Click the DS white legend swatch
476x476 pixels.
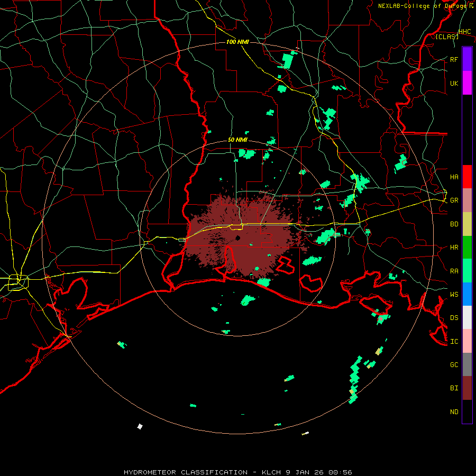click(x=467, y=317)
